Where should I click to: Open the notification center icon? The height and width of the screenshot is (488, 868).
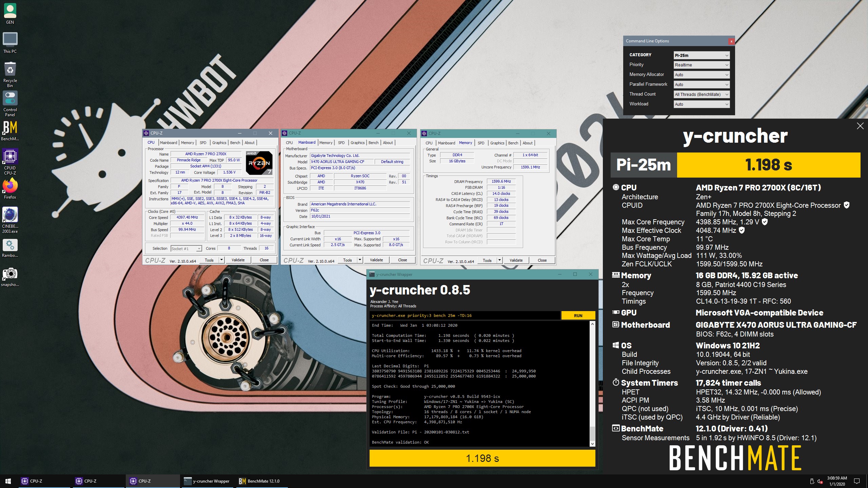(857, 481)
